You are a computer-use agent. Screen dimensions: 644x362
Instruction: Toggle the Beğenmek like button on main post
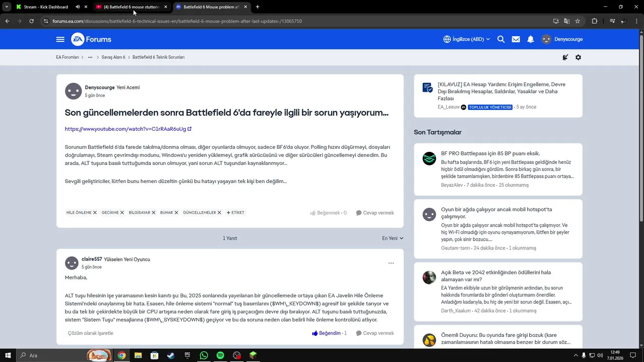tap(328, 213)
